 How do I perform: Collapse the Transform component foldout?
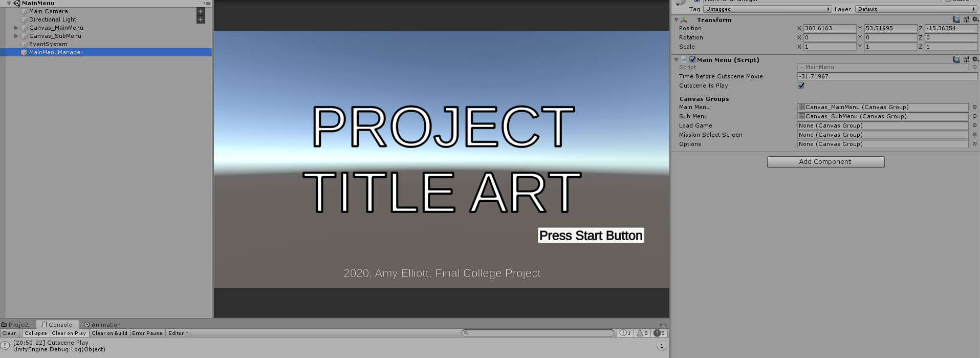676,20
